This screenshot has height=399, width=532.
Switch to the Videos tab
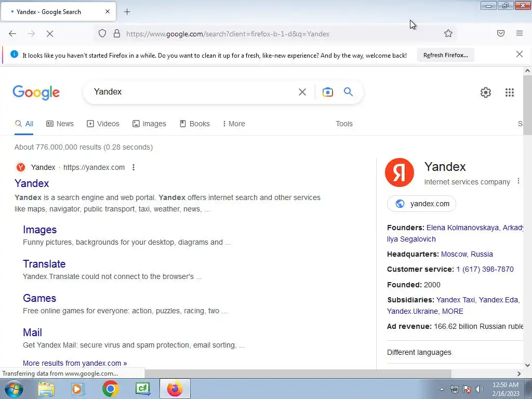click(103, 124)
